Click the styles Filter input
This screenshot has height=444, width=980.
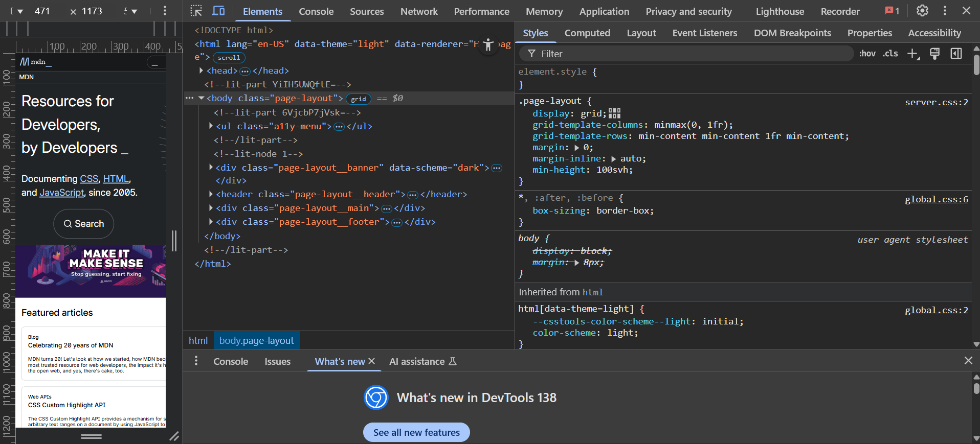tap(686, 54)
